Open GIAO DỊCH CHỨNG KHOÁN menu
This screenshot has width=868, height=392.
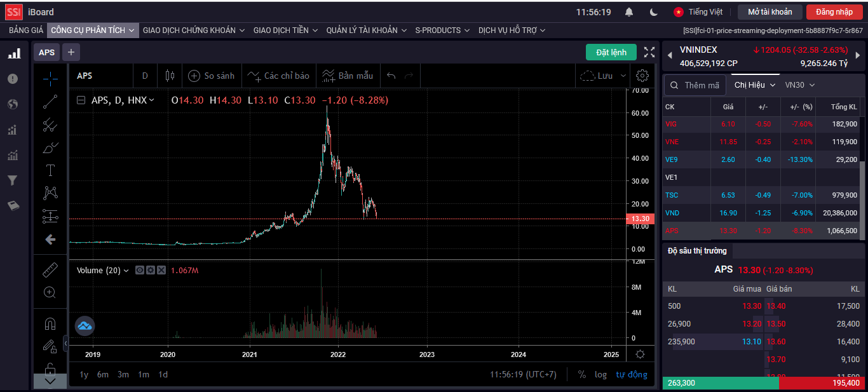pos(194,30)
